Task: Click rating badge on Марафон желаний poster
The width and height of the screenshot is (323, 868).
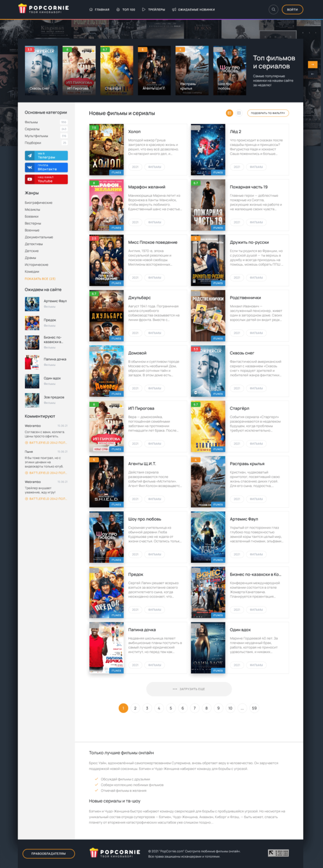Action: pos(93,182)
